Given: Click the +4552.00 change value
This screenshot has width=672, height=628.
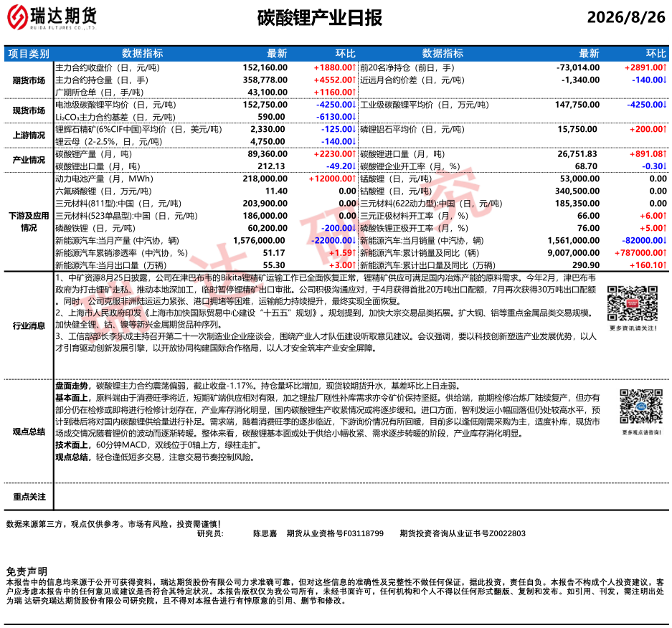Looking at the screenshot, I should [x=334, y=80].
